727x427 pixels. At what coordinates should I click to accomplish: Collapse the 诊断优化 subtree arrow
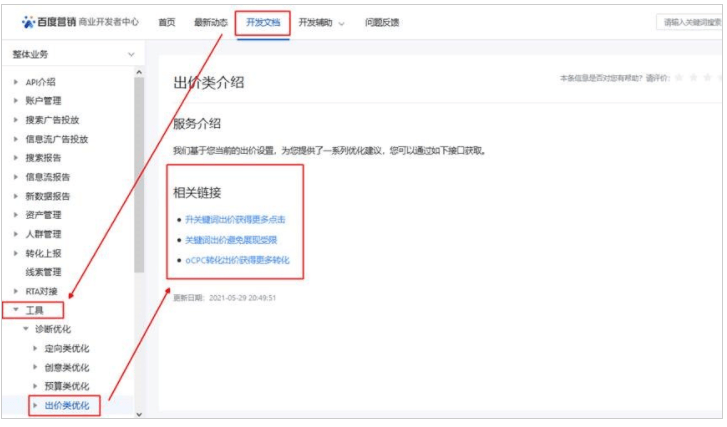tap(26, 329)
